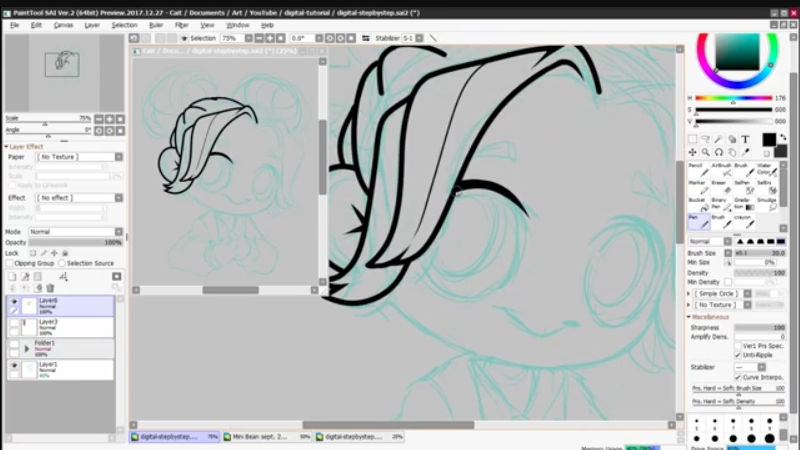This screenshot has width=800, height=450.
Task: Adjust the Brush Size slider
Action: pos(759,253)
